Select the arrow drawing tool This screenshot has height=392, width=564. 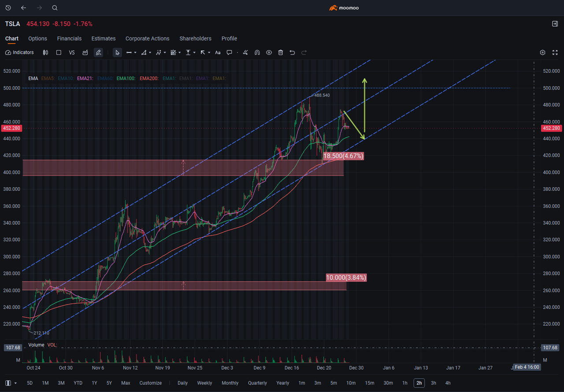click(203, 52)
